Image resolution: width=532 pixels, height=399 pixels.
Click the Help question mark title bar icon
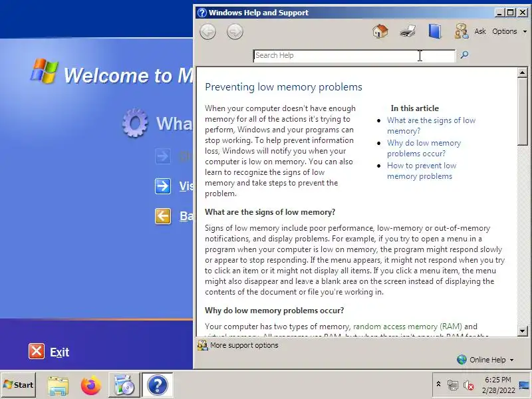pos(201,13)
